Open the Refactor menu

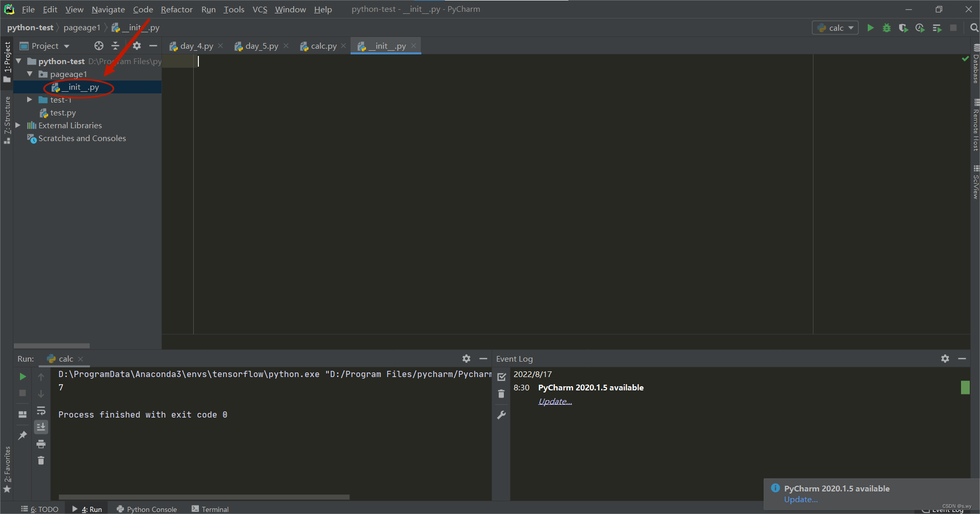pos(176,9)
